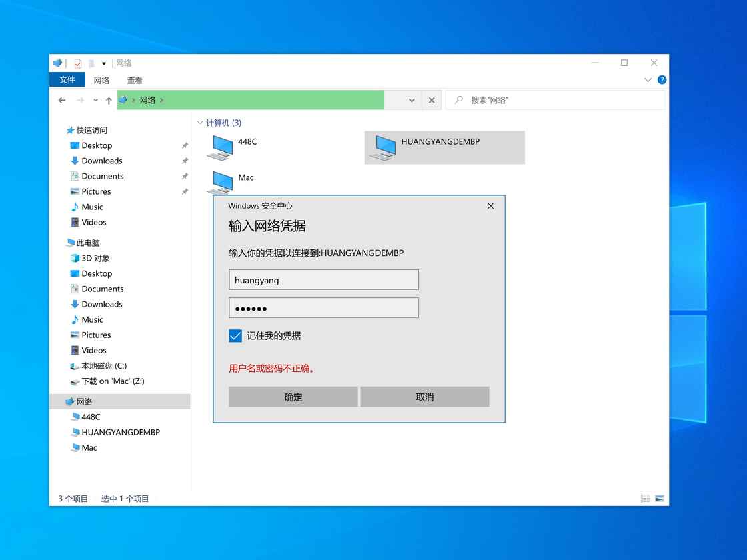Image resolution: width=747 pixels, height=560 pixels.
Task: Click the search magnifier icon
Action: coord(459,100)
